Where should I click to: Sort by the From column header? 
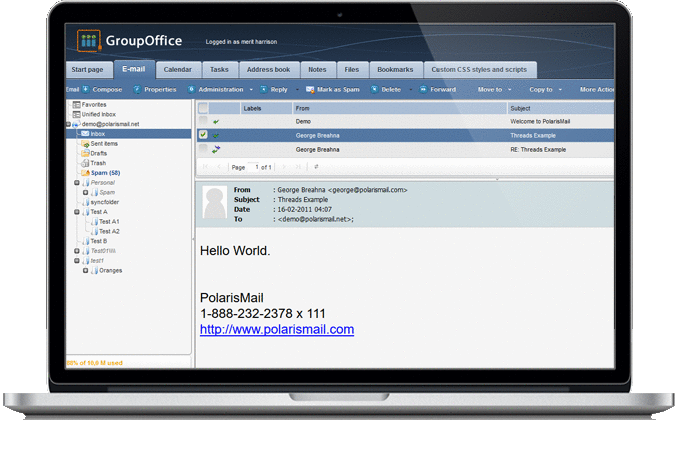[399, 108]
